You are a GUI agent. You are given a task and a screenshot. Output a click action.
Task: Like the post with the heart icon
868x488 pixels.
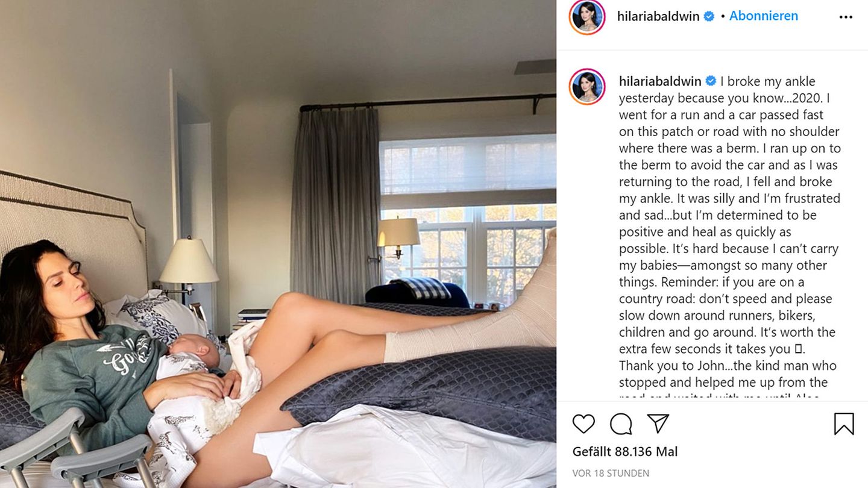tap(583, 424)
